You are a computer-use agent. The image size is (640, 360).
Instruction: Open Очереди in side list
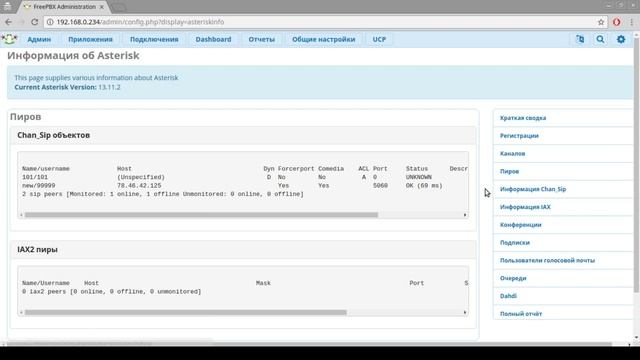pos(513,278)
